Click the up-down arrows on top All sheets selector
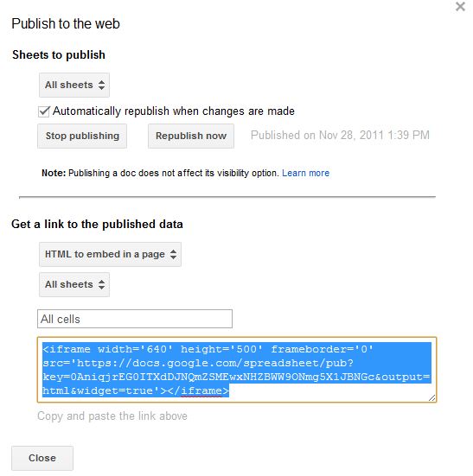The width and height of the screenshot is (473, 476). (x=101, y=85)
